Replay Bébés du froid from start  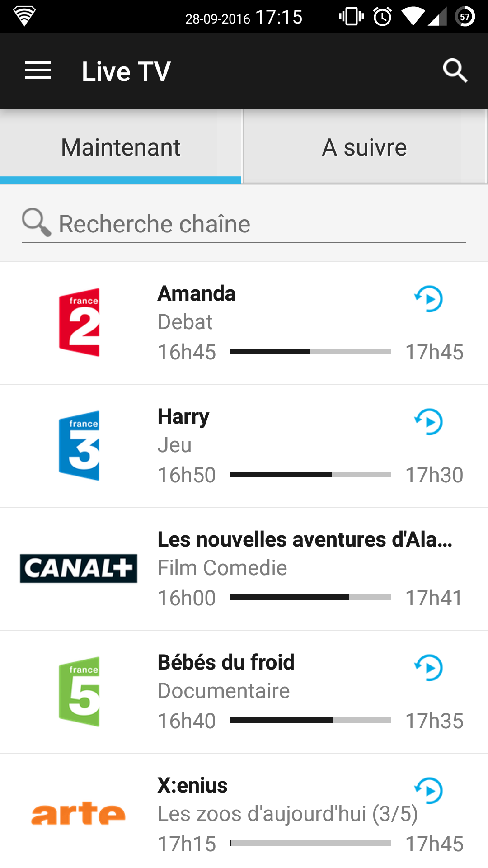tap(428, 668)
